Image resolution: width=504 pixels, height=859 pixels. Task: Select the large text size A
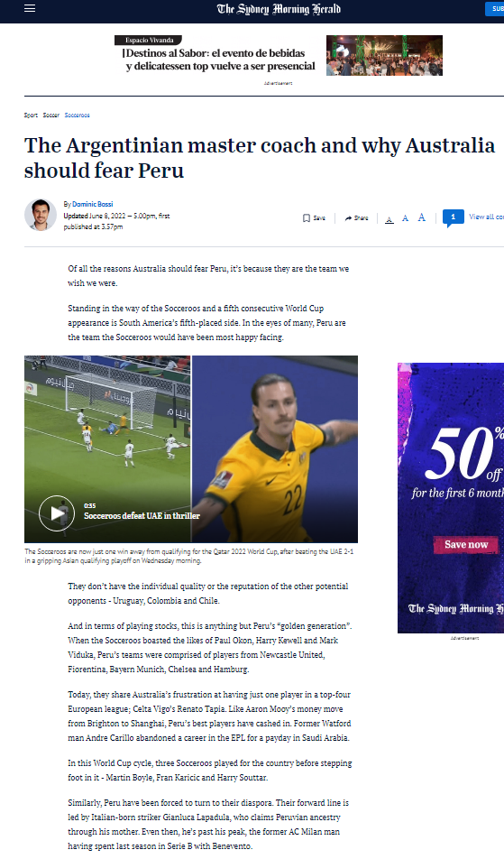[x=422, y=217]
